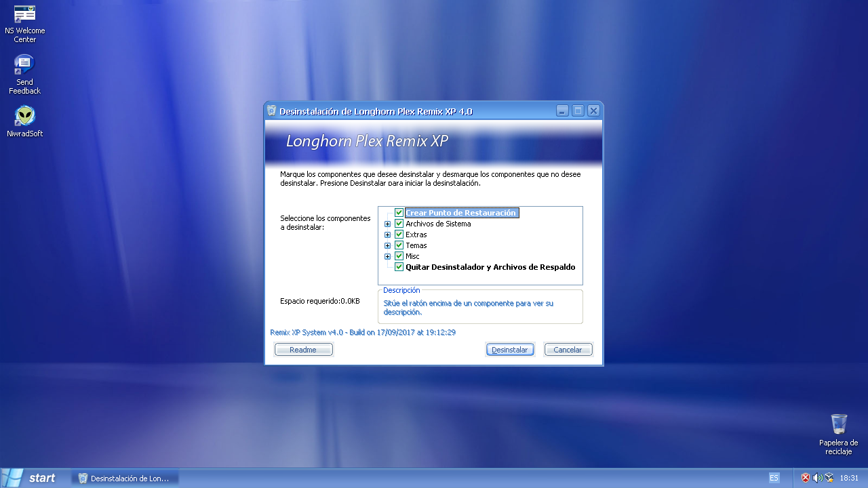Click the Desinstalación de Lon… taskbar button
This screenshot has height=488, width=868.
[x=125, y=478]
